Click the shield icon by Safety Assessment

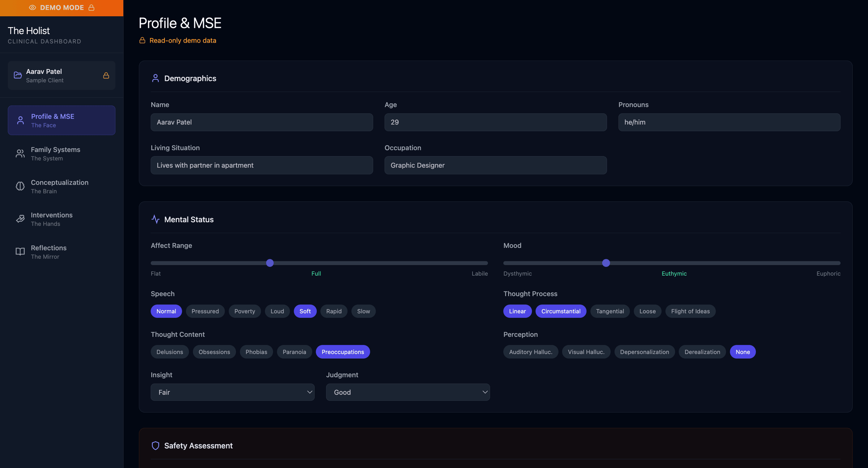[x=156, y=446]
